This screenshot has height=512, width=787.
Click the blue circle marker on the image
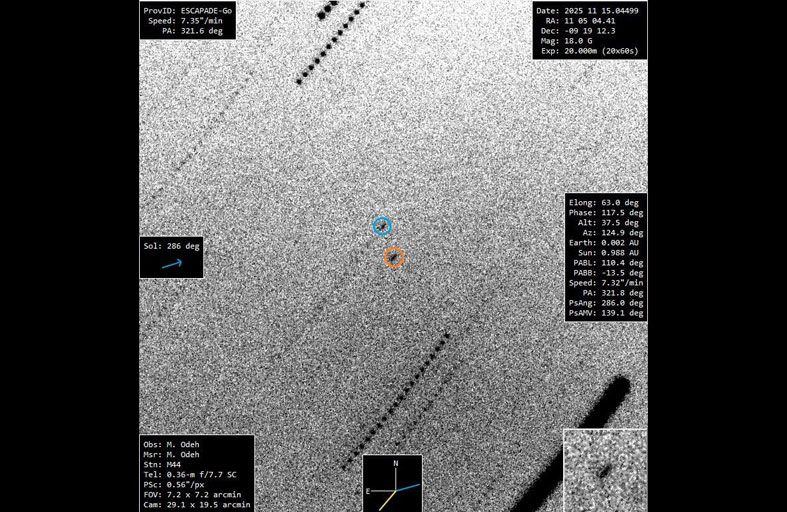(x=381, y=226)
